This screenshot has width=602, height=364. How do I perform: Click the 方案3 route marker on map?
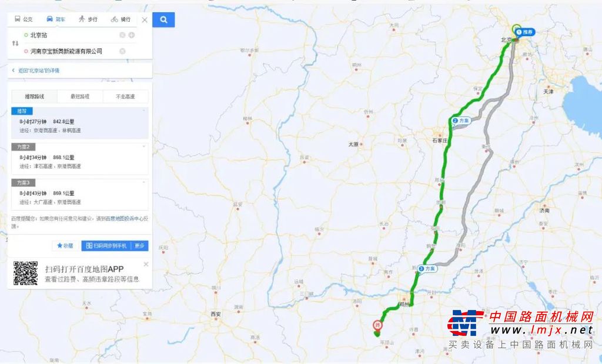(427, 269)
